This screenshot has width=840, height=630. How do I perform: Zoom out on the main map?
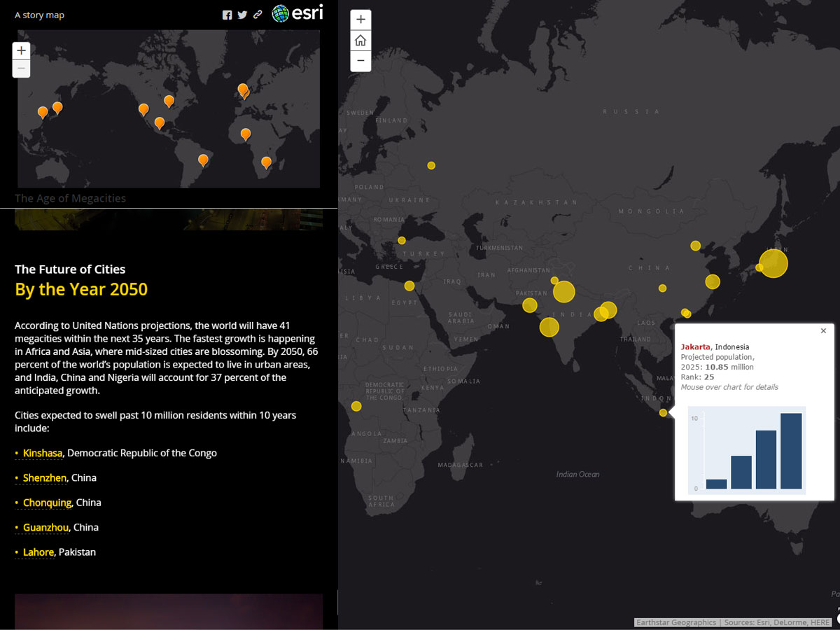click(360, 61)
